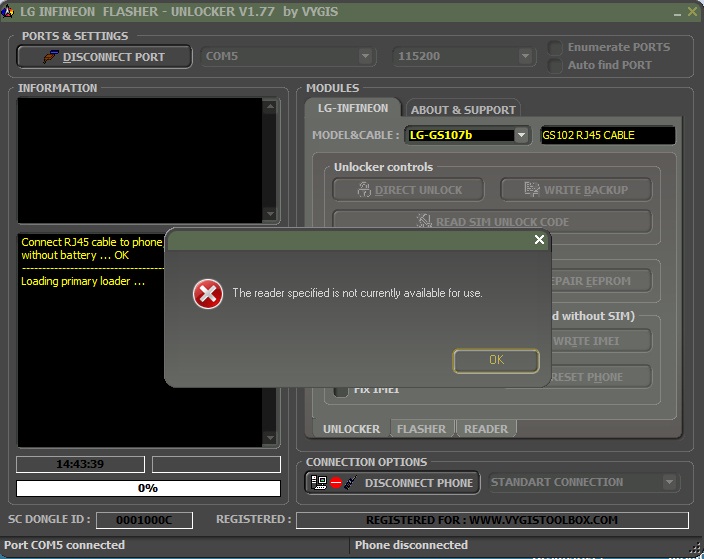Confirm the error dialog with OK
Viewport: 704px width, 559px height.
[496, 361]
